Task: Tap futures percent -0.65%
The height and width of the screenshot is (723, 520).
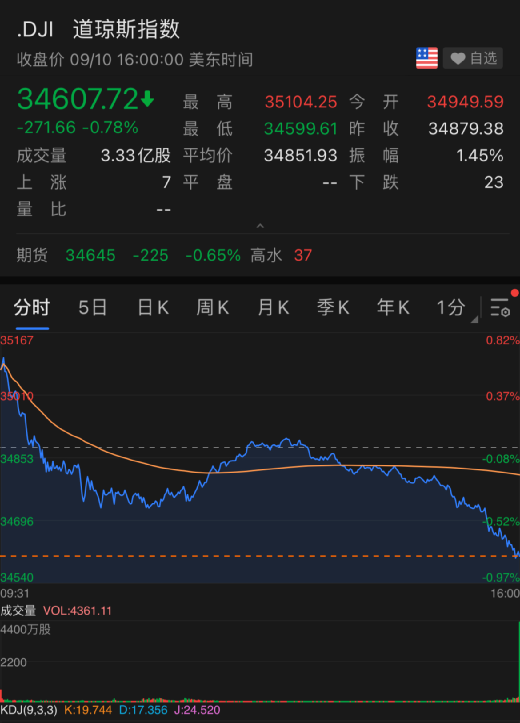Action: click(x=213, y=255)
